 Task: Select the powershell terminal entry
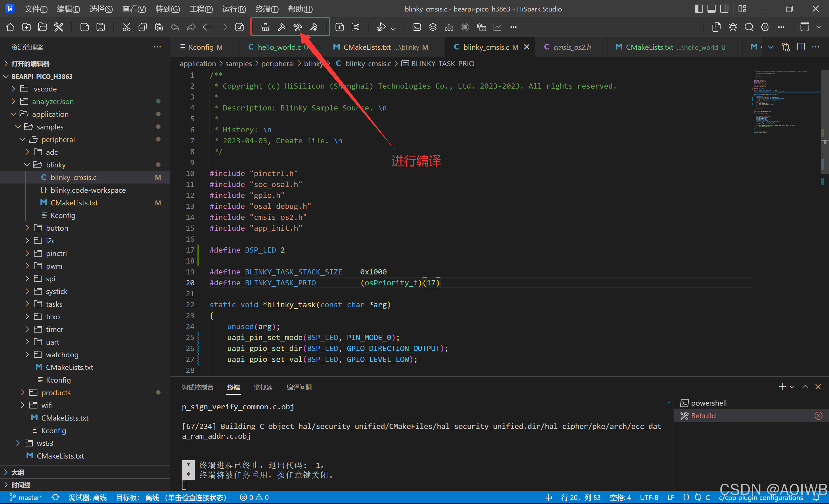pos(708,403)
